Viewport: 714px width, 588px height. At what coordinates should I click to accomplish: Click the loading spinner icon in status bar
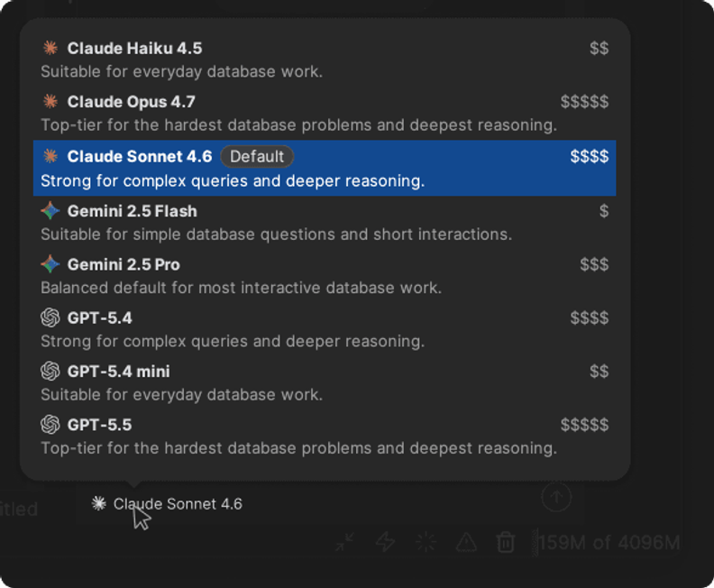pyautogui.click(x=426, y=542)
